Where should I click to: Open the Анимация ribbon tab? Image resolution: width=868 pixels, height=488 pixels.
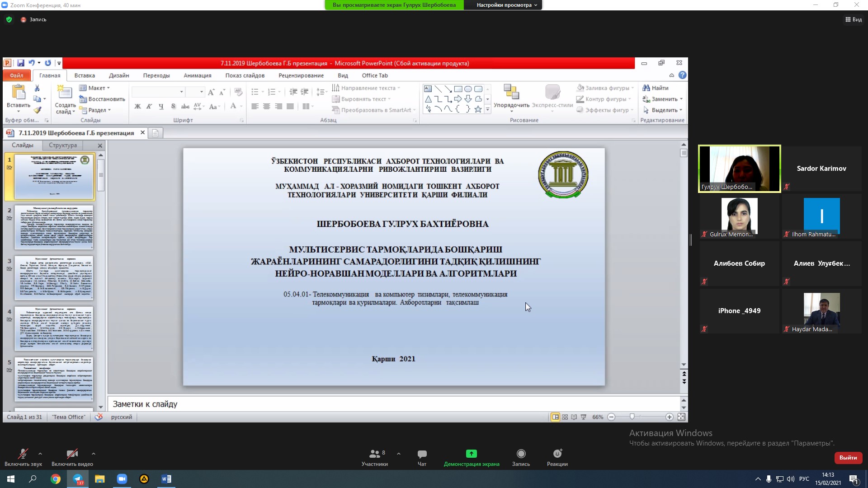pyautogui.click(x=198, y=75)
